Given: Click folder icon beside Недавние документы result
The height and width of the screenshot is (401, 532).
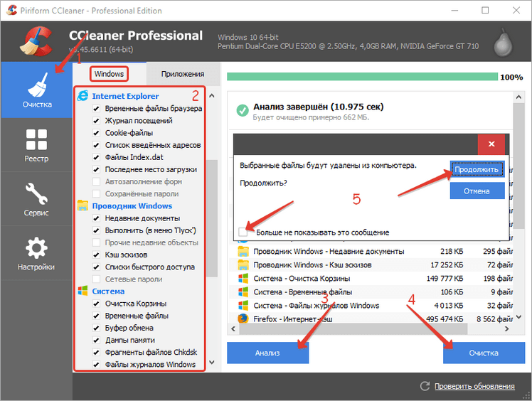Looking at the screenshot, I should (243, 252).
